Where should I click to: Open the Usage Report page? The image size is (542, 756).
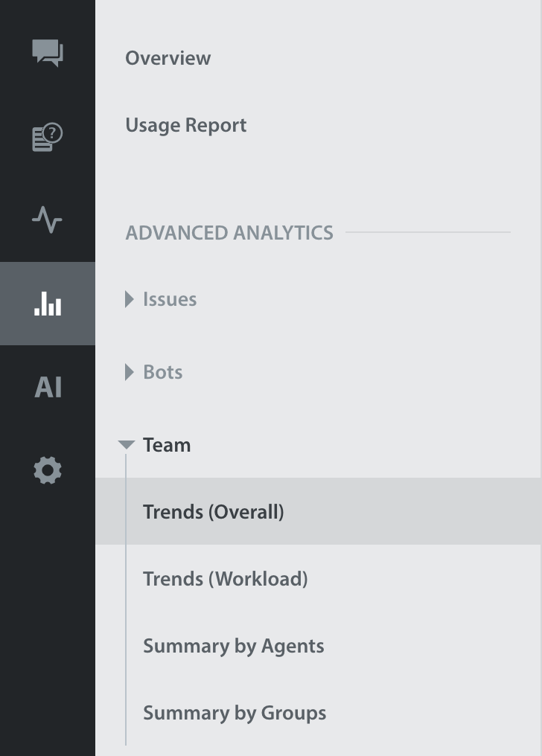[185, 125]
